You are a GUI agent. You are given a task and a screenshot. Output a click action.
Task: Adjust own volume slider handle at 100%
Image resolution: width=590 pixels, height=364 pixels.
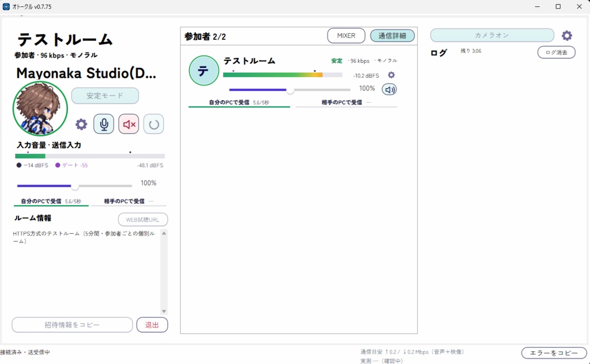click(75, 186)
